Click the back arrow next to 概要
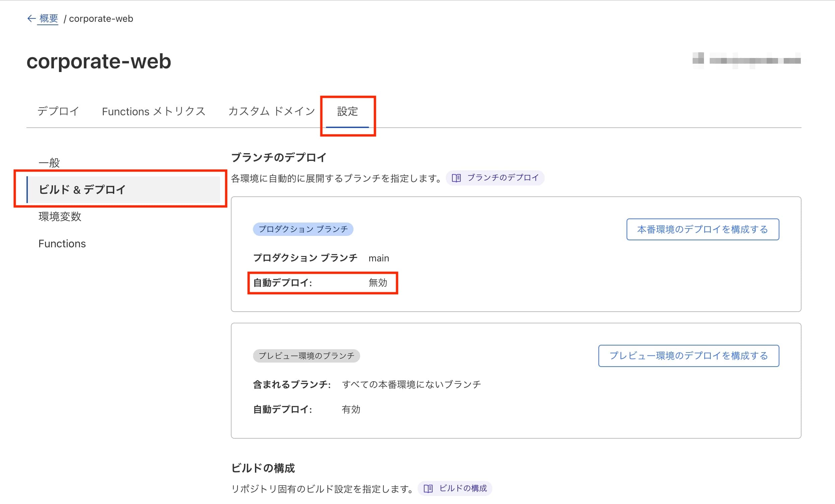The width and height of the screenshot is (835, 504). pyautogui.click(x=31, y=19)
